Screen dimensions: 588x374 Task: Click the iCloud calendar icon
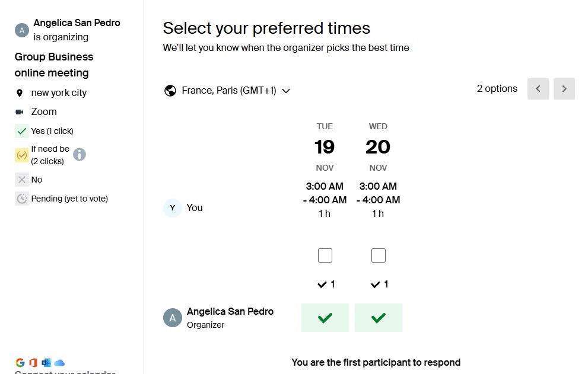[x=59, y=363]
